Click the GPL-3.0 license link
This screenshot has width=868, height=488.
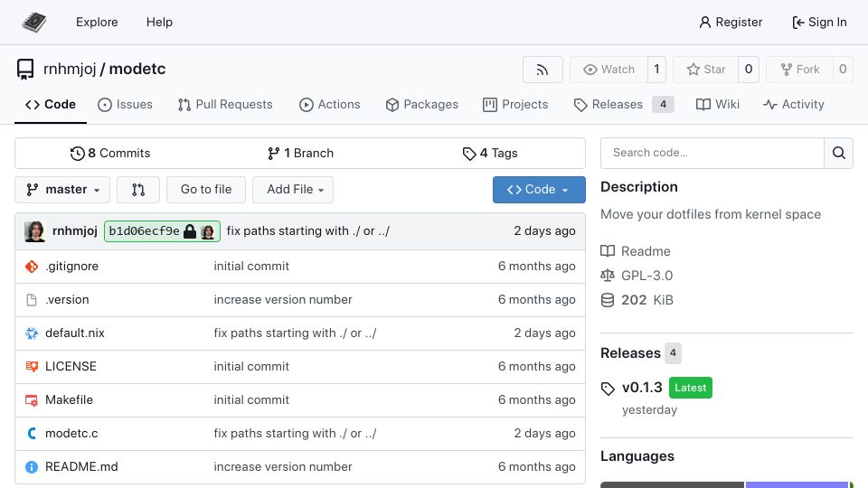point(646,276)
